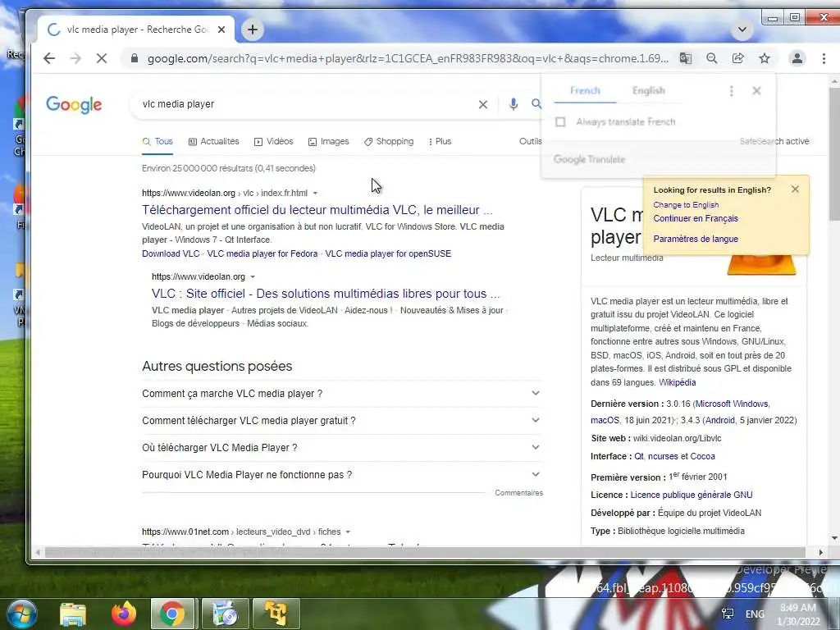The width and height of the screenshot is (840, 630).
Task: Start voice search with microphone
Action: (514, 104)
